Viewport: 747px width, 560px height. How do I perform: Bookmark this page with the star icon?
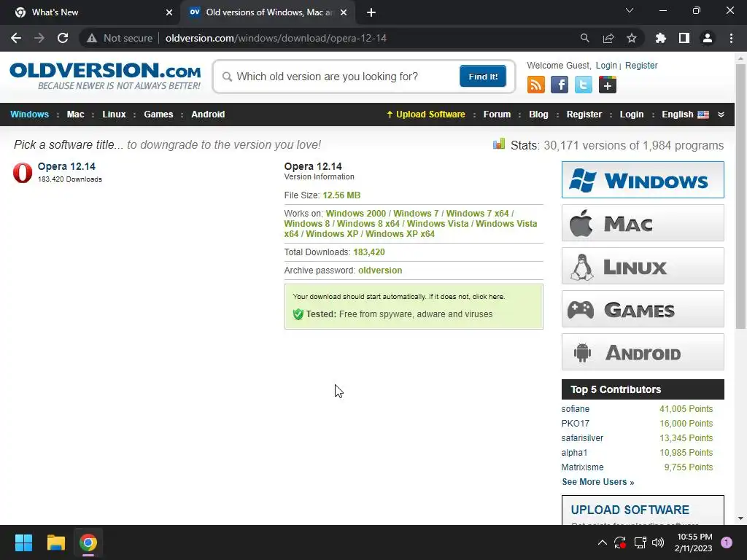pos(631,38)
